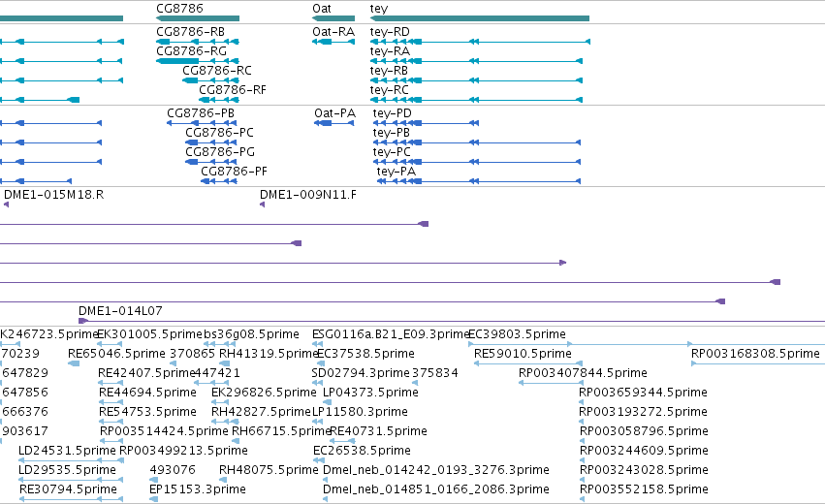Screen dimensions: 825x504
Task: Click EST label RP003659344.5prime
Action: (643, 393)
